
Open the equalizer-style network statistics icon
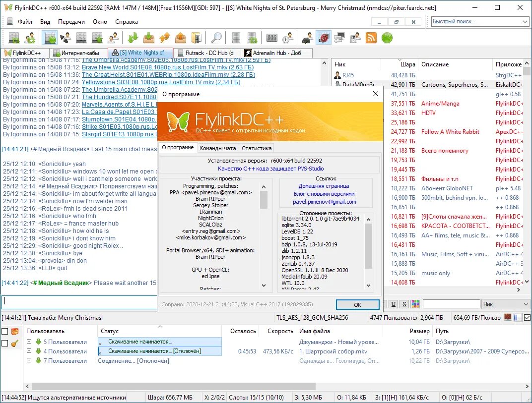click(x=272, y=38)
